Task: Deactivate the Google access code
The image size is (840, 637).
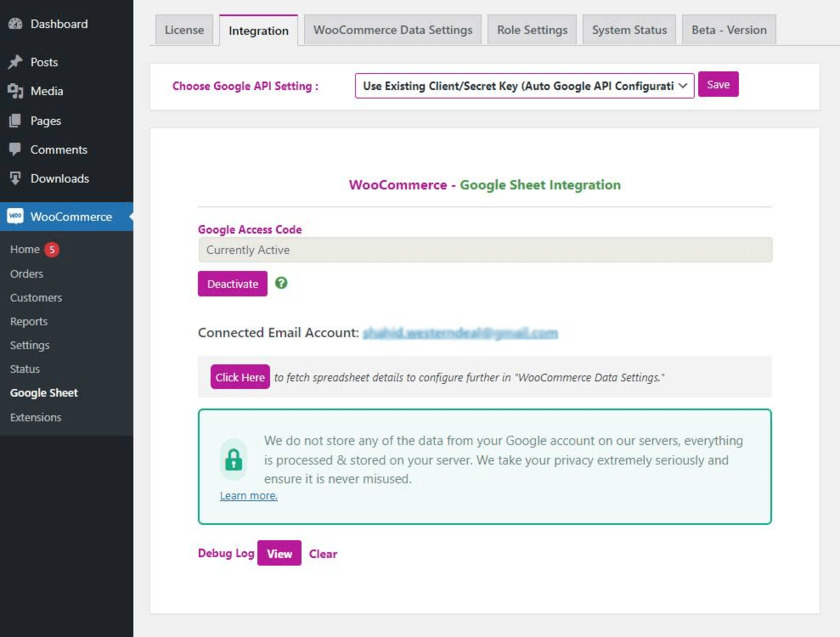Action: 232,283
